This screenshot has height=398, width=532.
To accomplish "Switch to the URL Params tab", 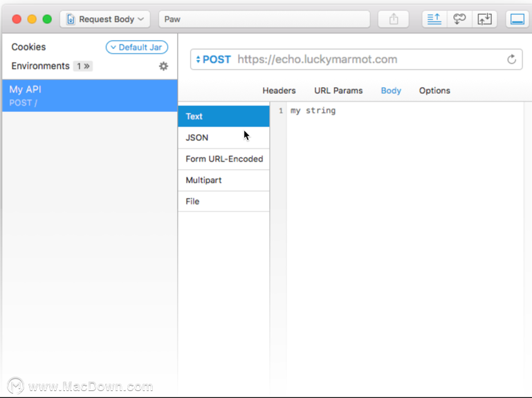I will [338, 91].
